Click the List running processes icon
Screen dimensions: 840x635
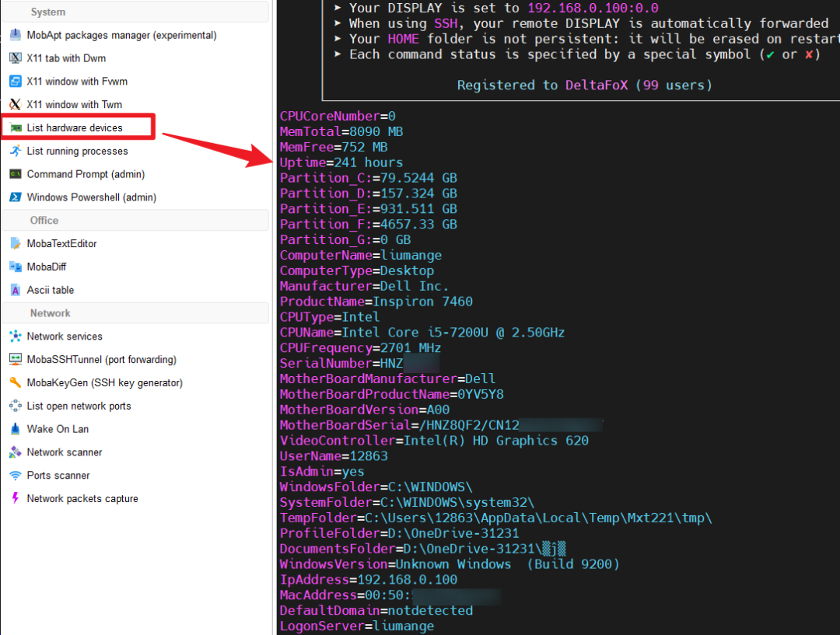(x=16, y=151)
